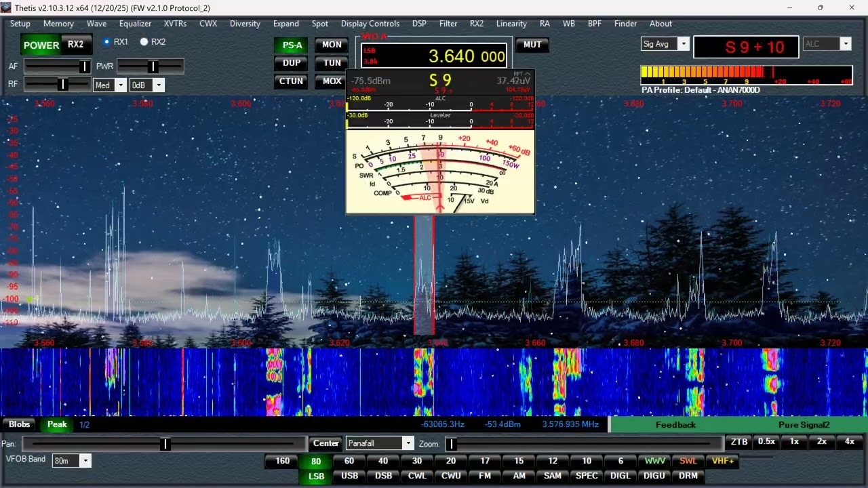Toggle the DUP duplex button
This screenshot has height=488, width=868.
(x=292, y=63)
